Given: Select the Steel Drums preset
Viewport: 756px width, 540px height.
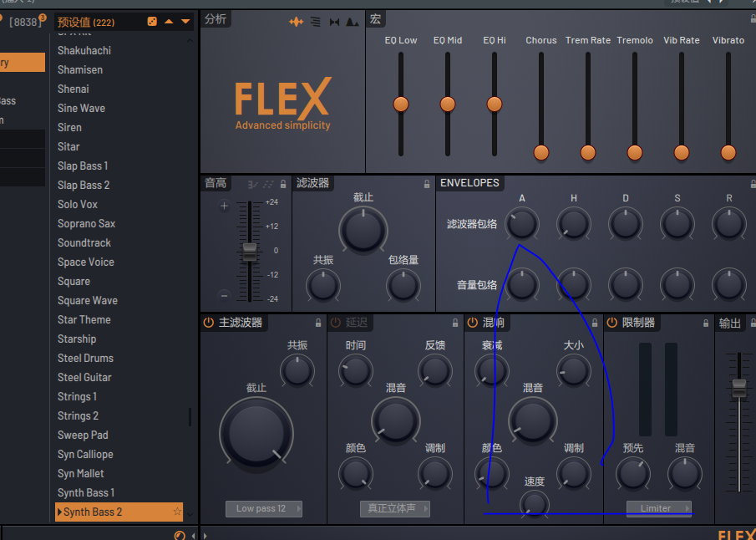Looking at the screenshot, I should click(85, 359).
